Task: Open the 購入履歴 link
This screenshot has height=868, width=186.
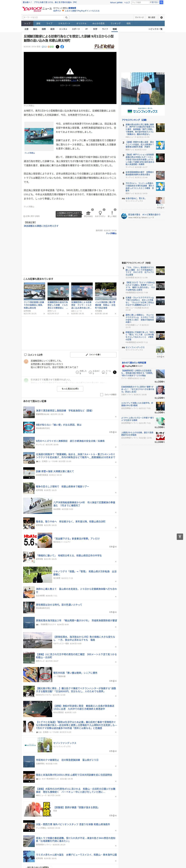Action: click(x=152, y=18)
